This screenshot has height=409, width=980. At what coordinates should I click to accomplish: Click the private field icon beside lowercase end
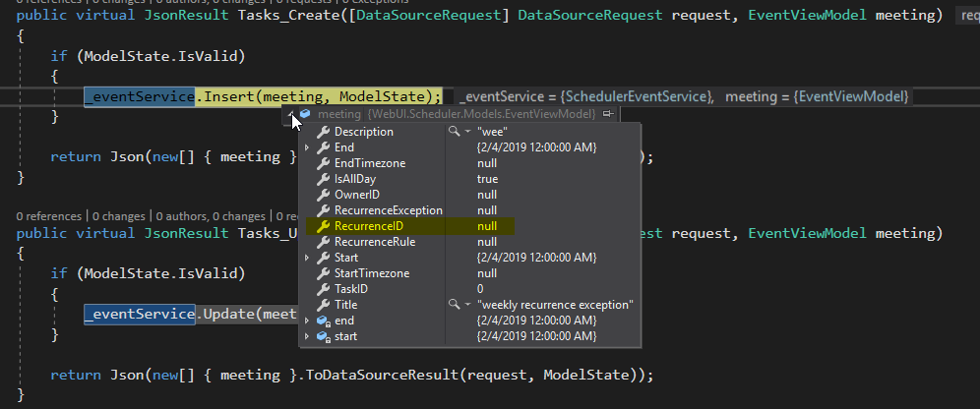pos(323,321)
